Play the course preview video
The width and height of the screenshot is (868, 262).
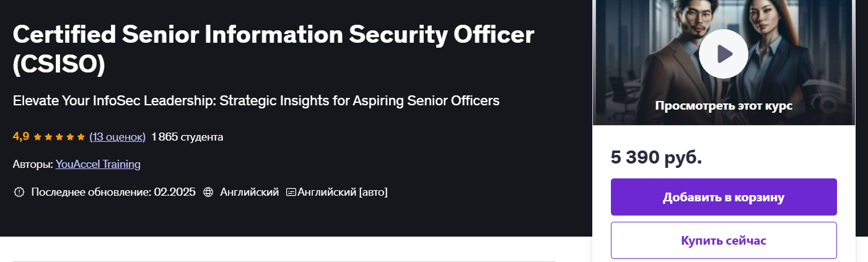pyautogui.click(x=723, y=54)
